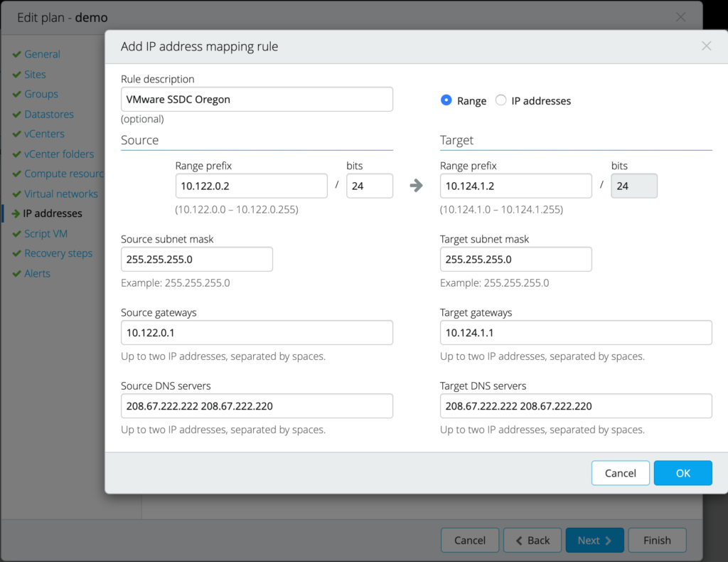Select the IP addresses sidebar step

click(x=53, y=213)
